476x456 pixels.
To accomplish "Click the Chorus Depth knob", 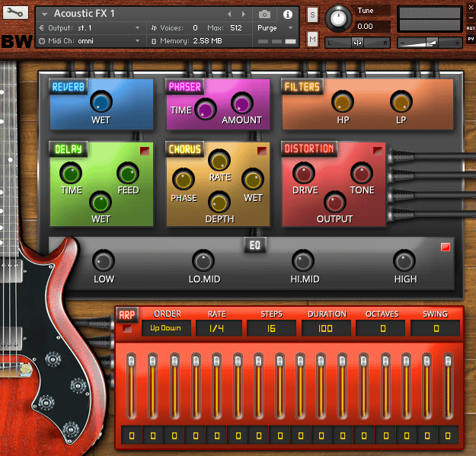I will (219, 202).
